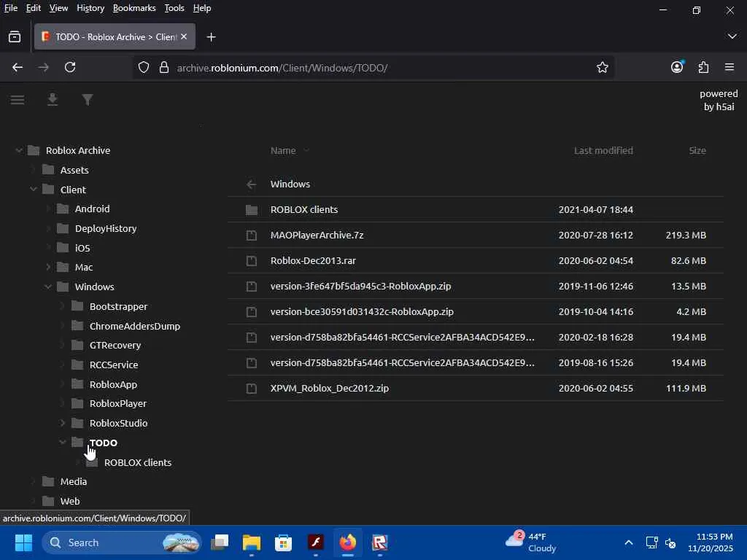Select the Assets folder in tree
The image size is (747, 560).
click(x=74, y=170)
